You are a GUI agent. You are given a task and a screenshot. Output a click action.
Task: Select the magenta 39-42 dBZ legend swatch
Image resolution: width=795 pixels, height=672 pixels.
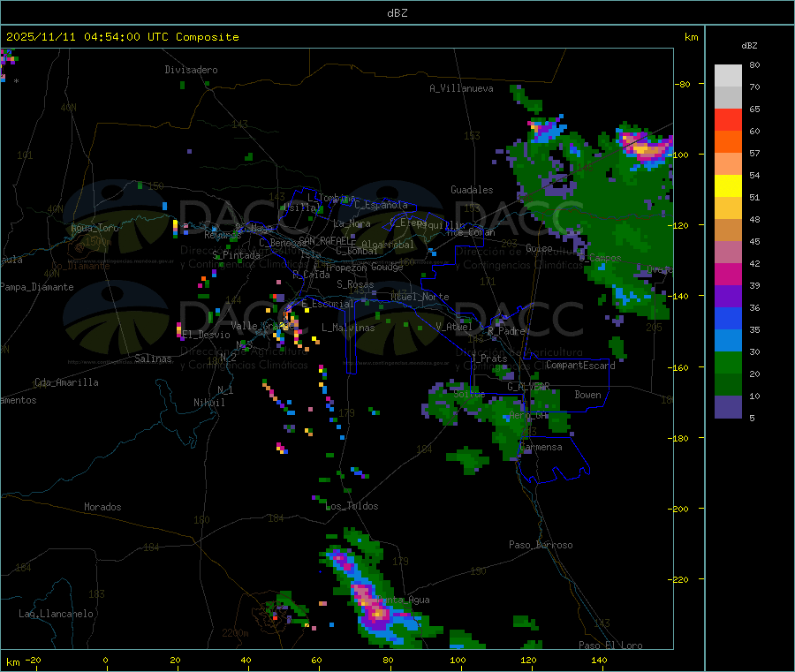point(728,274)
